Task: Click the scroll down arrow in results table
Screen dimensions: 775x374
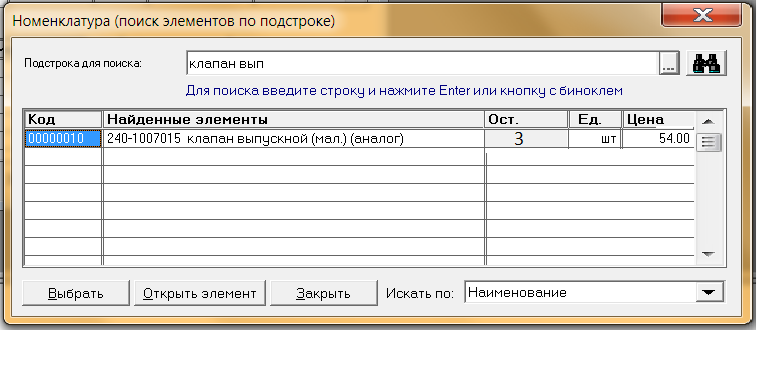Action: point(708,254)
